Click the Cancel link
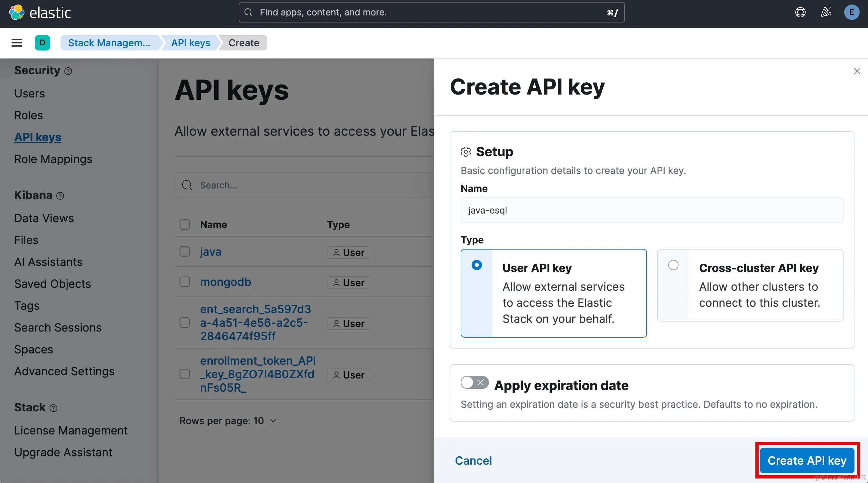Screen dimensions: 868x483 click(473, 460)
